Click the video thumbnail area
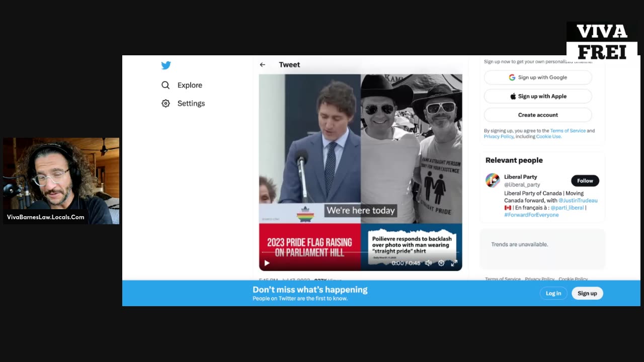This screenshot has height=362, width=644. tap(360, 172)
